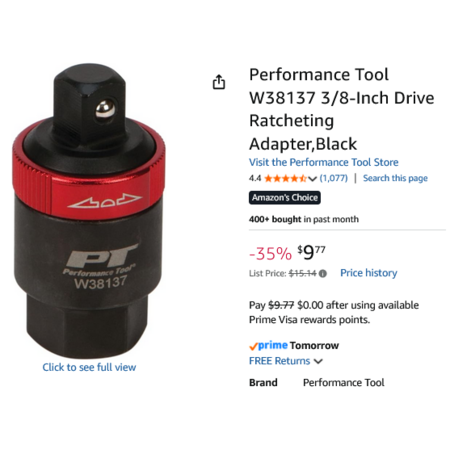Click the struck-through $15.14 list price
Image resolution: width=450 pixels, height=450 pixels.
click(302, 274)
